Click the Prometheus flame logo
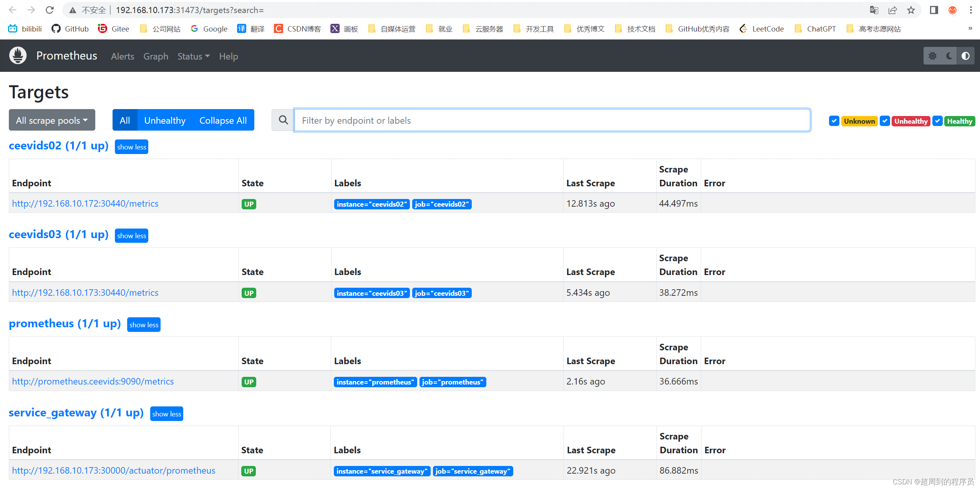 point(18,56)
